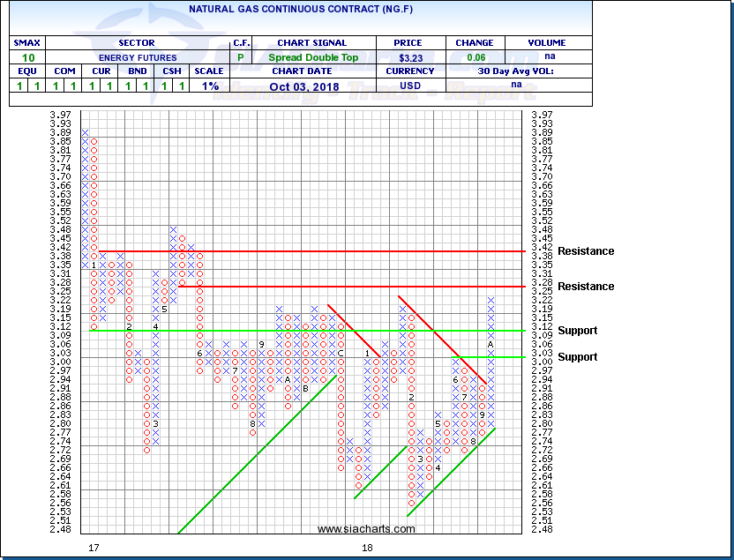The height and width of the screenshot is (560, 734).
Task: Click the lower Resistance label at 3.28
Action: pyautogui.click(x=585, y=287)
